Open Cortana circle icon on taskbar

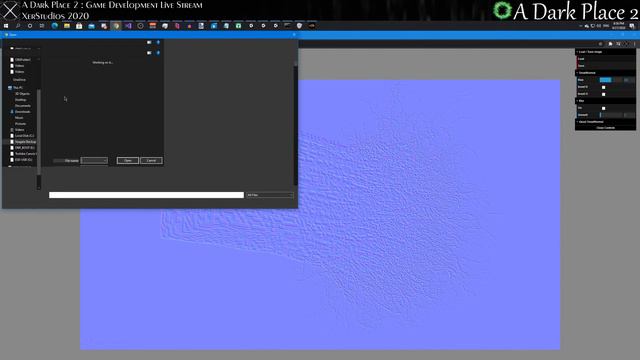pyautogui.click(x=30, y=26)
